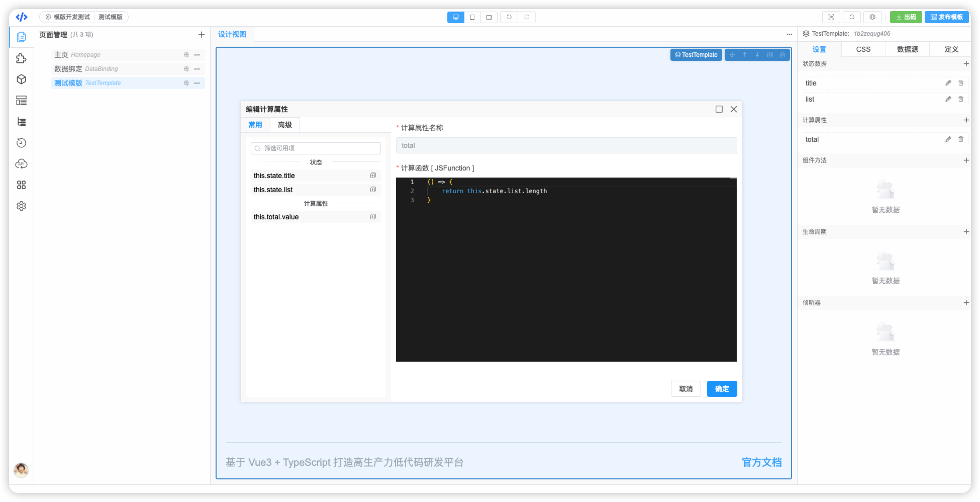
Task: Click the 筛选可用项 filter input field
Action: (316, 148)
